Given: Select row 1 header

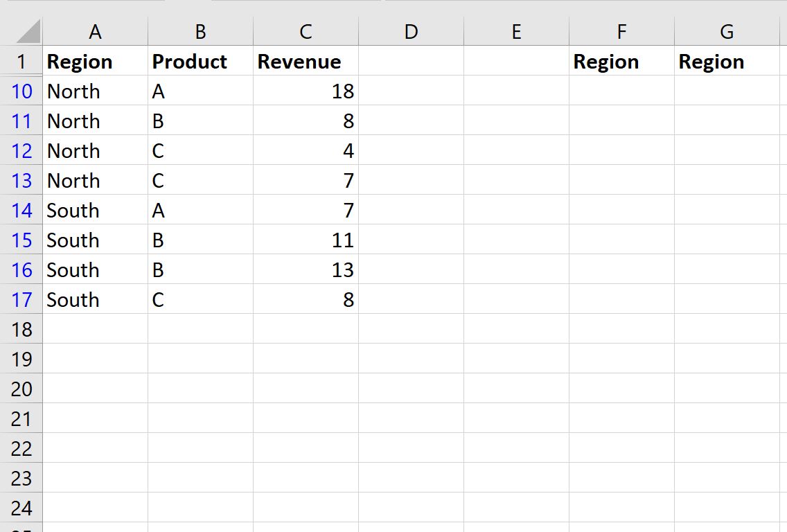Looking at the screenshot, I should point(21,61).
